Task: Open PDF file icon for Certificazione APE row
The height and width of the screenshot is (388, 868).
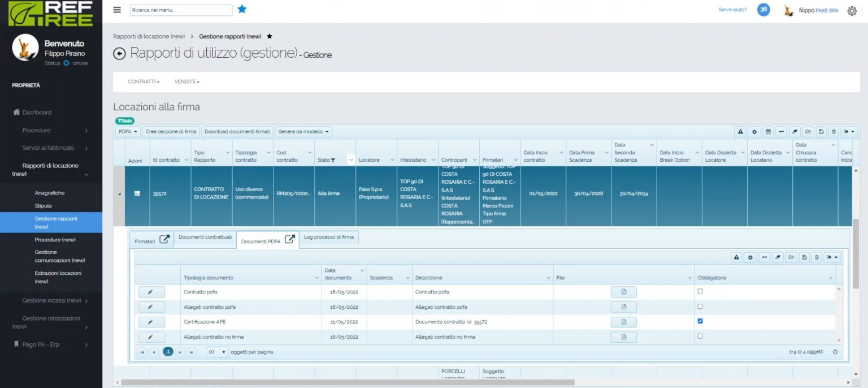Action: point(623,322)
